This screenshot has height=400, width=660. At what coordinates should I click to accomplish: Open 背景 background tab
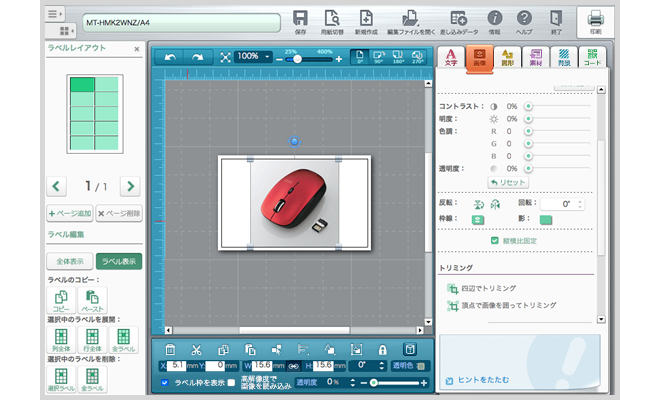point(564,58)
